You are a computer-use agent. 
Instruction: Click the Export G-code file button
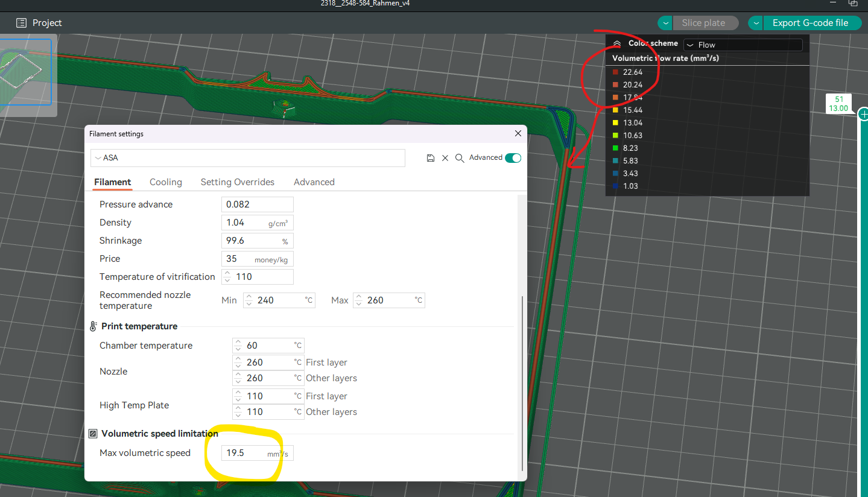pyautogui.click(x=812, y=22)
